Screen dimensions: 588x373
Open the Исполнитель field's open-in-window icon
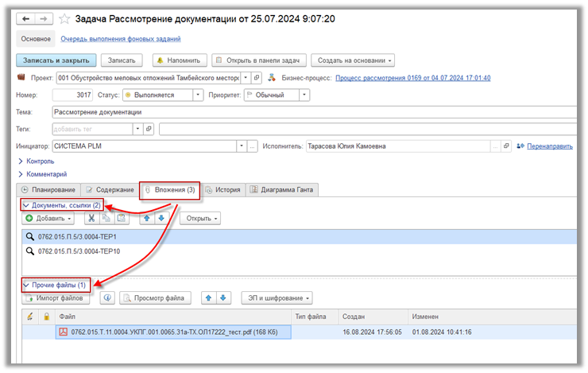[506, 146]
